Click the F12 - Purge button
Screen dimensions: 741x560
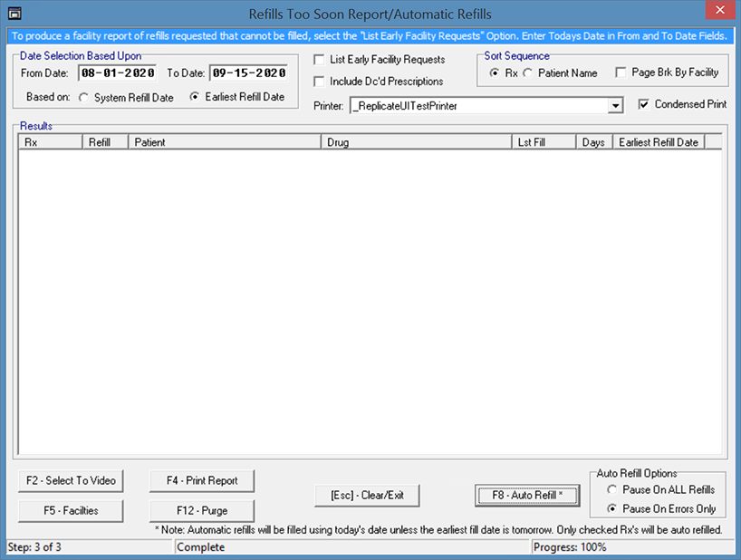coord(202,510)
